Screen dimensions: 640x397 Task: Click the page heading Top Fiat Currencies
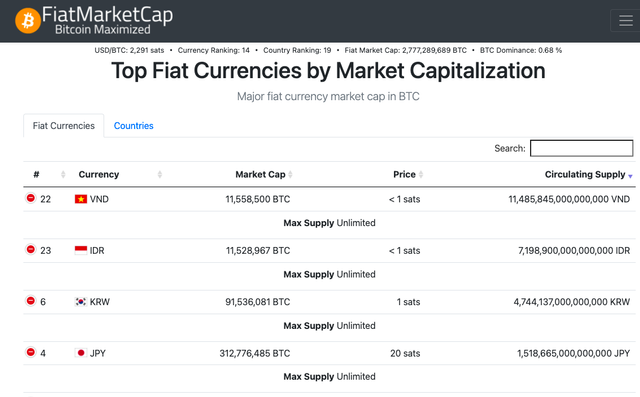coord(328,71)
